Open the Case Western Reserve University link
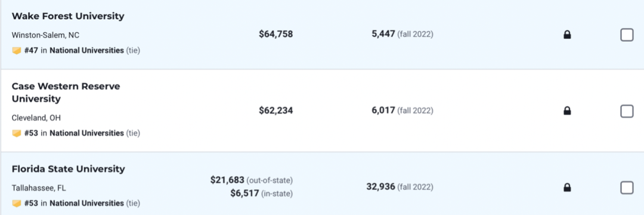Viewport: 644px width, 215px height. (66, 93)
